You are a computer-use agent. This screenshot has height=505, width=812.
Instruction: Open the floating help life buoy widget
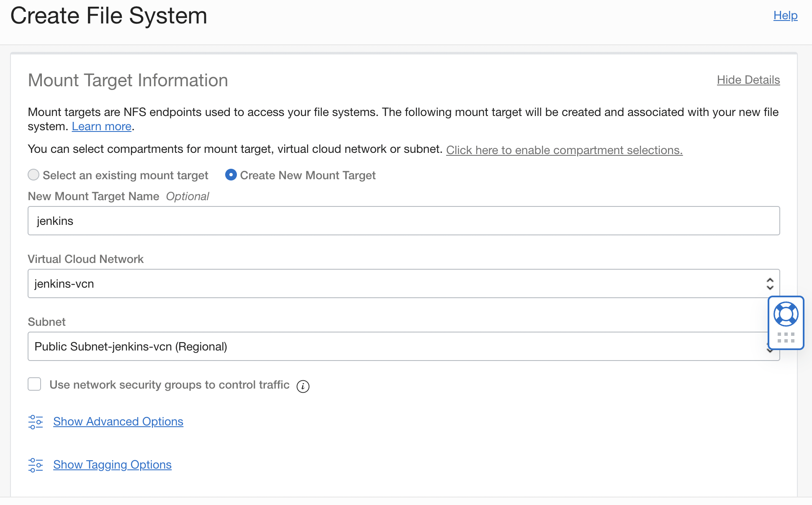coord(786,314)
